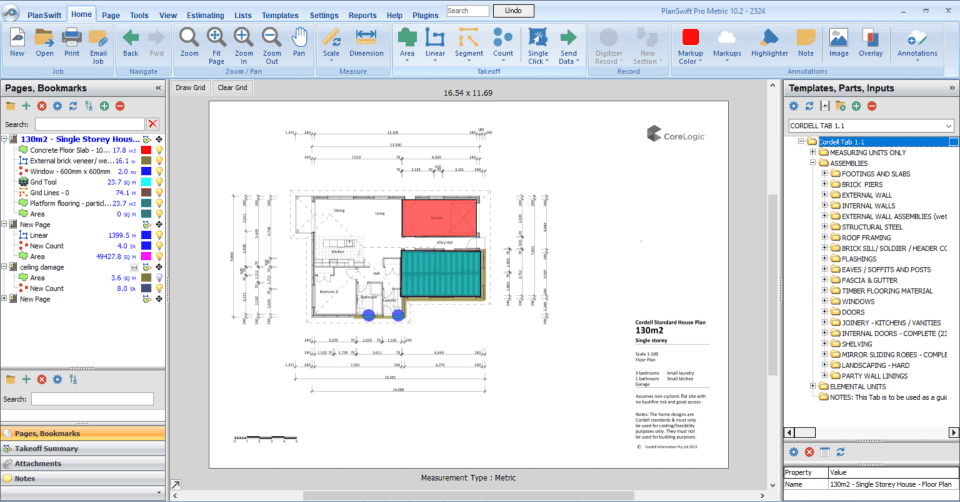Toggle lightbulb for Grid Lines item
960x502 pixels.
159,193
